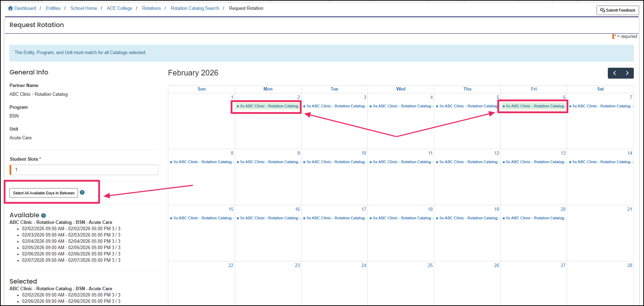Select the Feb 14 ABC Clinic event
The width and height of the screenshot is (644, 306).
(600, 162)
